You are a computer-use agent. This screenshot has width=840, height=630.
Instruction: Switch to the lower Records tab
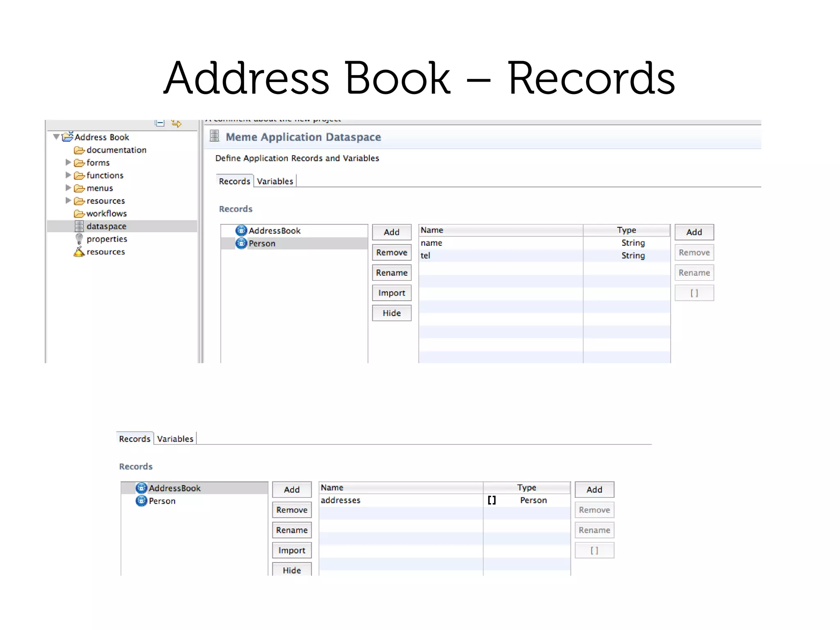pos(135,439)
